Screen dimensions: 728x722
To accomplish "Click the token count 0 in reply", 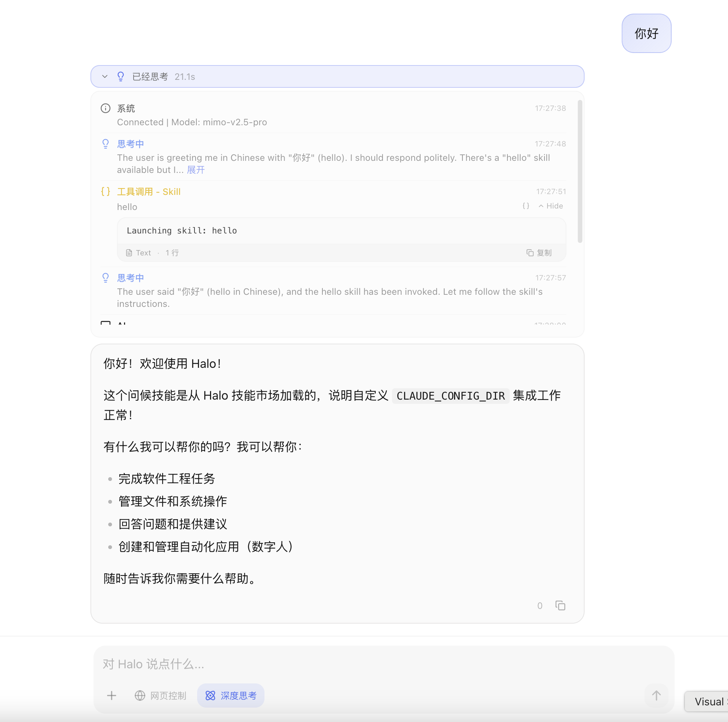I will 540,606.
